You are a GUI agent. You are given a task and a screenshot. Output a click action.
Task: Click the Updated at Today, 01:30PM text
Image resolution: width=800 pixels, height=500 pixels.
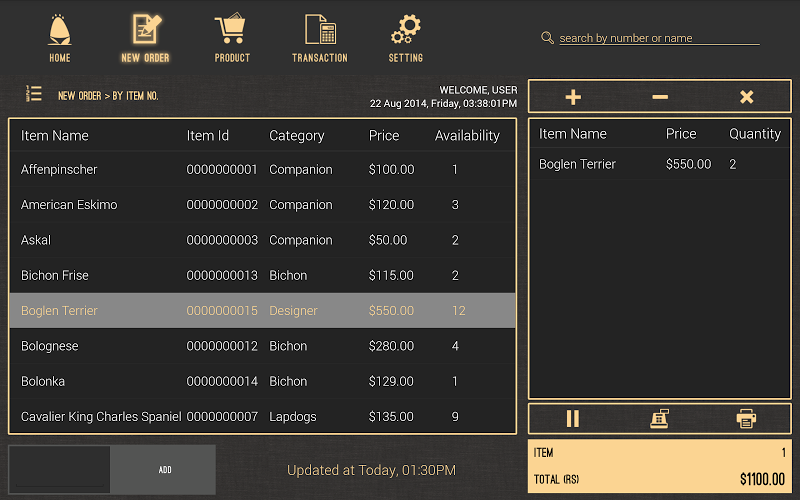[371, 470]
